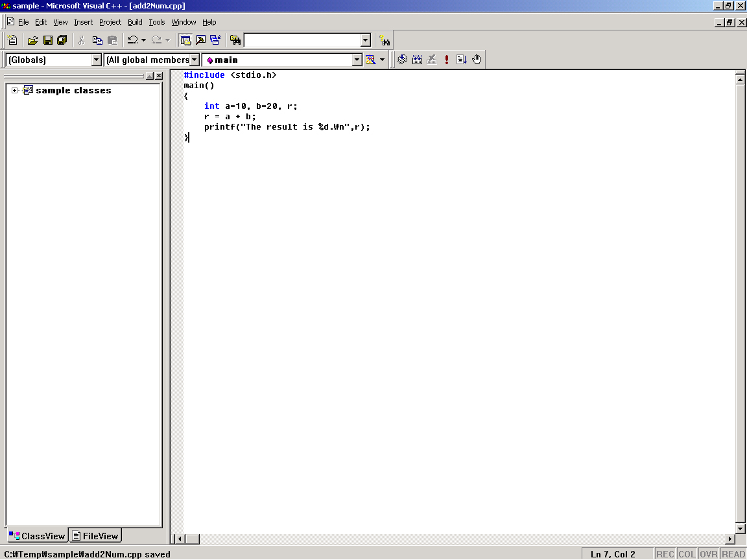
Task: Open the Window menu
Action: pos(184,22)
